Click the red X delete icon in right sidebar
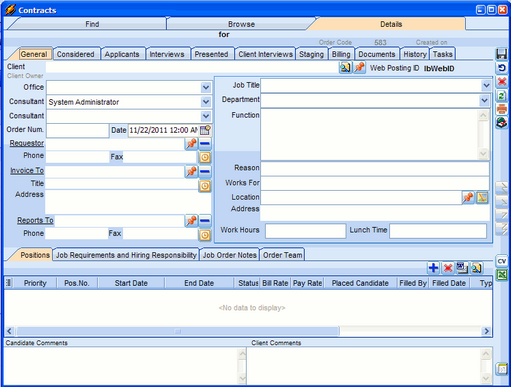The width and height of the screenshot is (511, 387). 502,82
